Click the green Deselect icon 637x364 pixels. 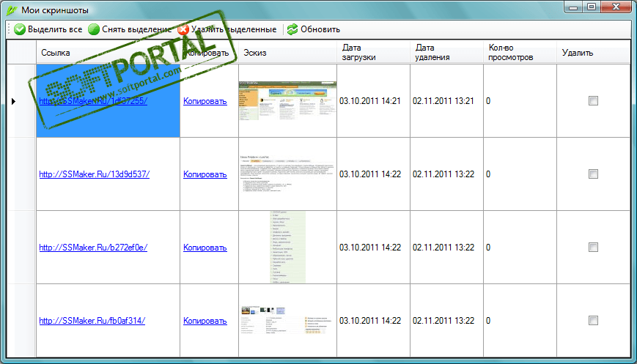(x=94, y=29)
